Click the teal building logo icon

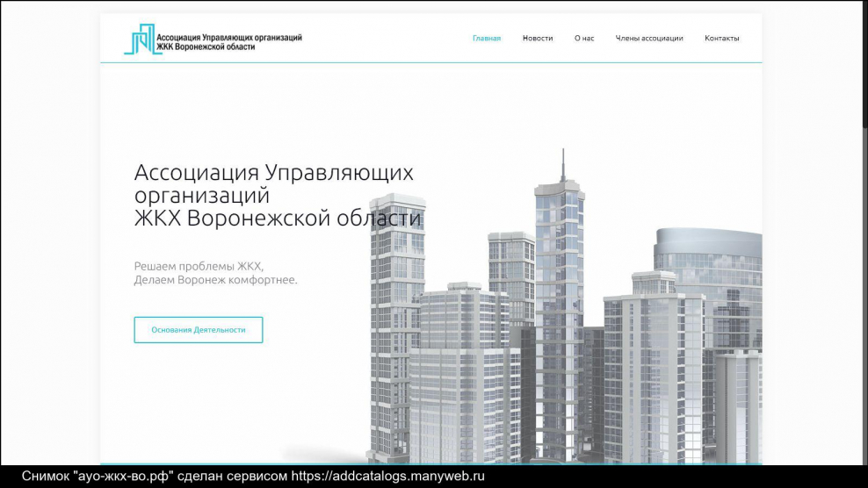click(140, 39)
